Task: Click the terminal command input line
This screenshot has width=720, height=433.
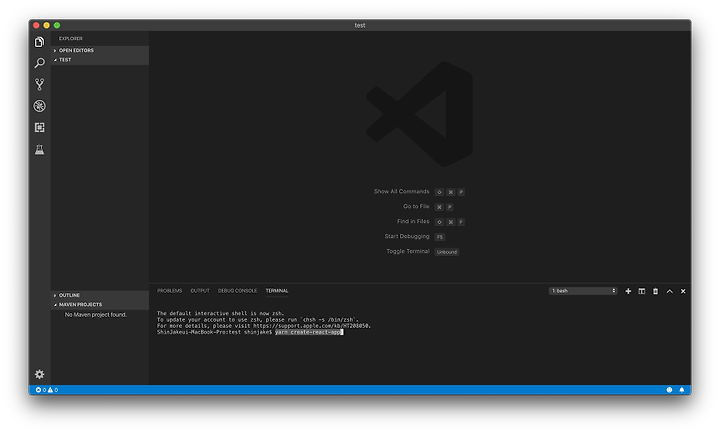Action: click(250, 332)
